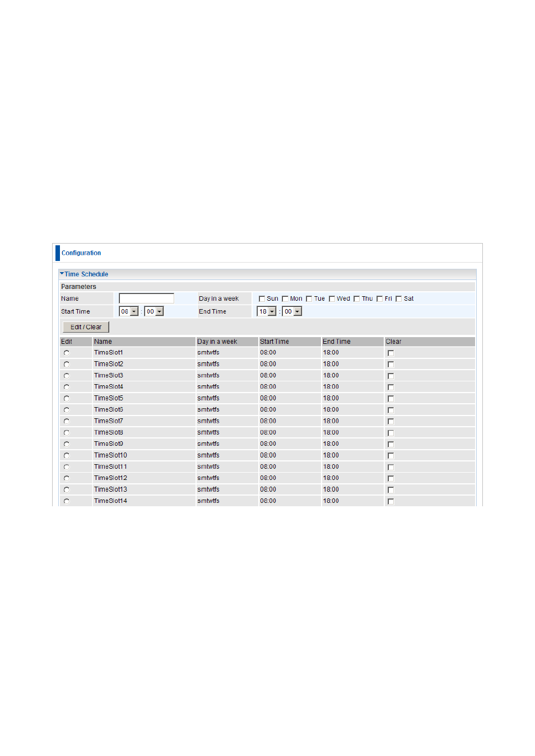Screen dimensions: 535x756
Task: Select the edit radio for TimeSlot2
Action: [x=67, y=365]
